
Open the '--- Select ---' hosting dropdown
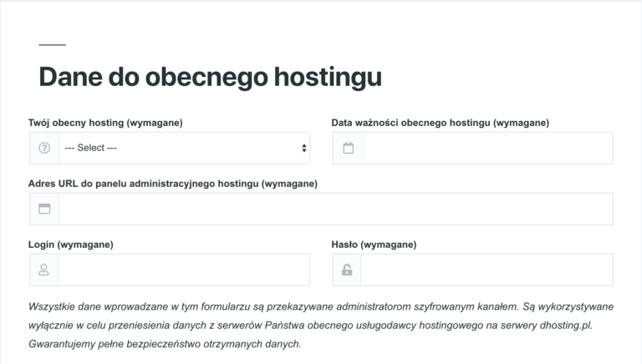tap(184, 148)
